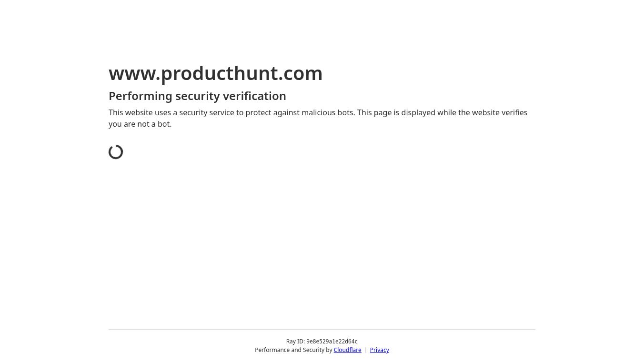
Task: Click the word "verification" in the subheading
Action: [254, 96]
